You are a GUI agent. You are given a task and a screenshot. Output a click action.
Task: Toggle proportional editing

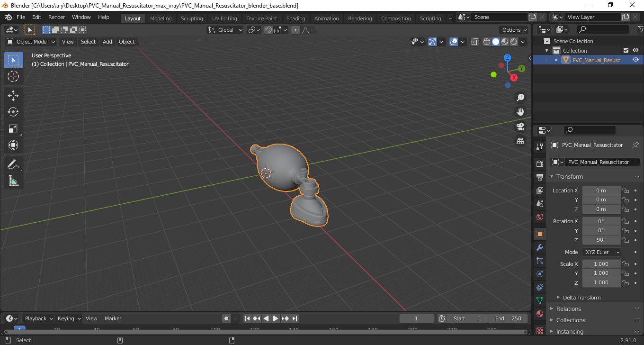coord(295,30)
